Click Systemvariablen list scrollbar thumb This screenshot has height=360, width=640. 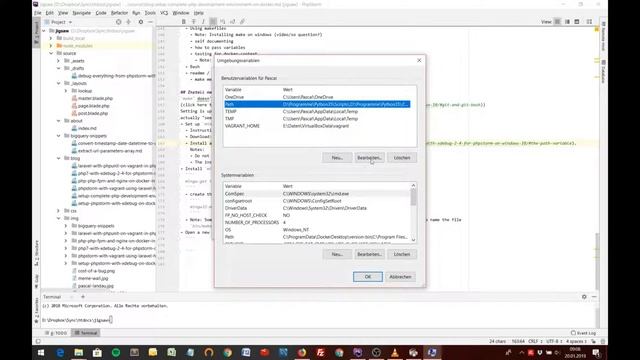point(413,198)
